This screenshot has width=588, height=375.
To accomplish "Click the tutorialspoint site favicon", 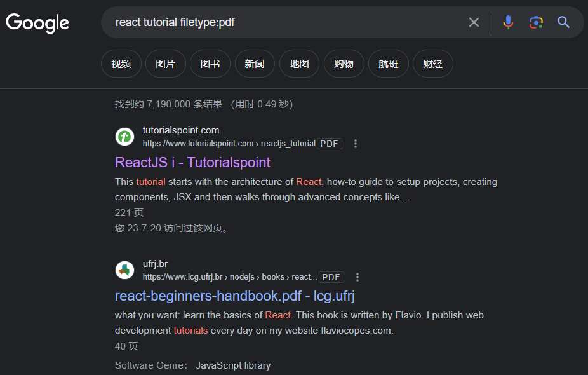I will point(124,137).
